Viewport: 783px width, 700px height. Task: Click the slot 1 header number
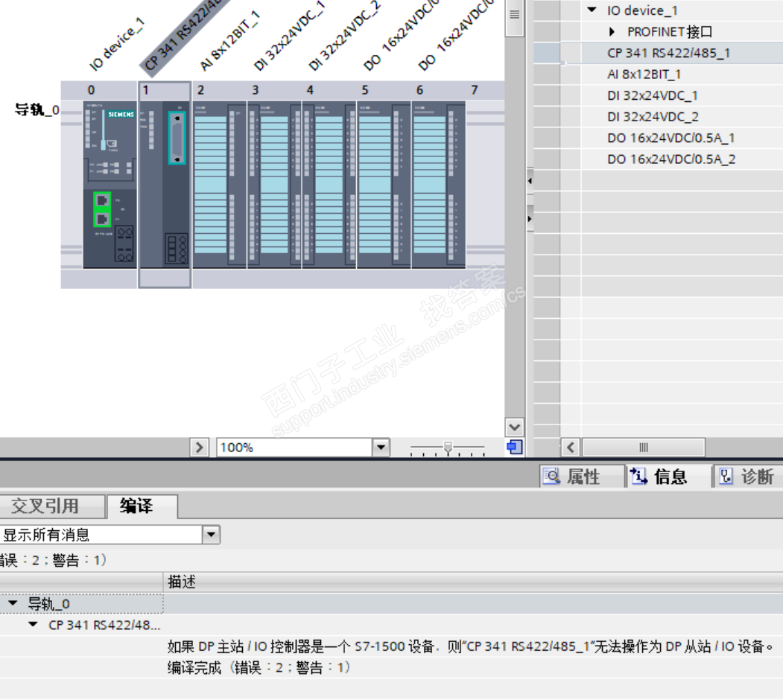point(145,90)
